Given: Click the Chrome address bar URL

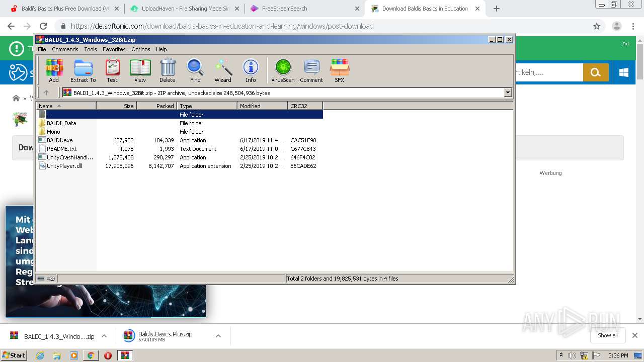Looking at the screenshot, I should (x=222, y=26).
